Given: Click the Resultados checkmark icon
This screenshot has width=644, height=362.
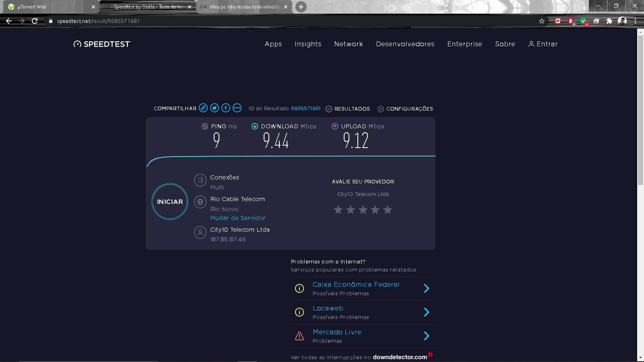Looking at the screenshot, I should [x=328, y=109].
